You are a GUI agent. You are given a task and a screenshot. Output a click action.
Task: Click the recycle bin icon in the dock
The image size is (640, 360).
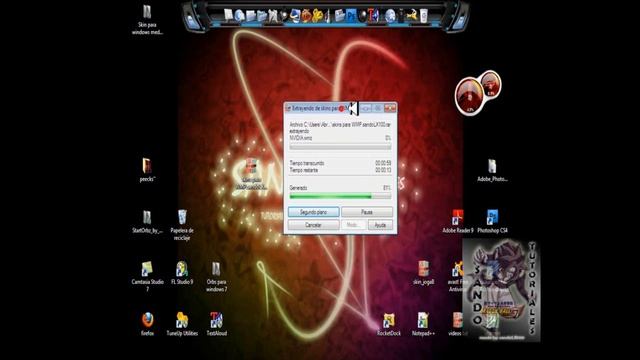(424, 16)
